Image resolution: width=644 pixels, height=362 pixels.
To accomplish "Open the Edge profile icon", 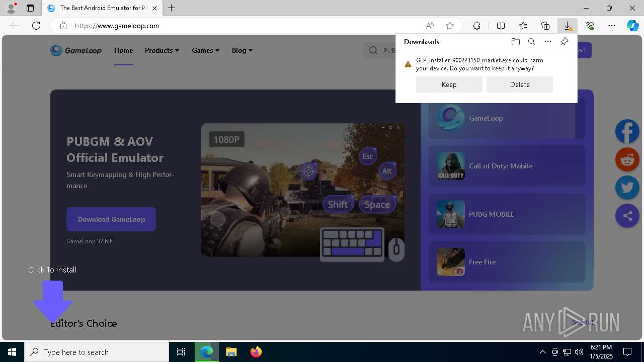I will [x=11, y=8].
